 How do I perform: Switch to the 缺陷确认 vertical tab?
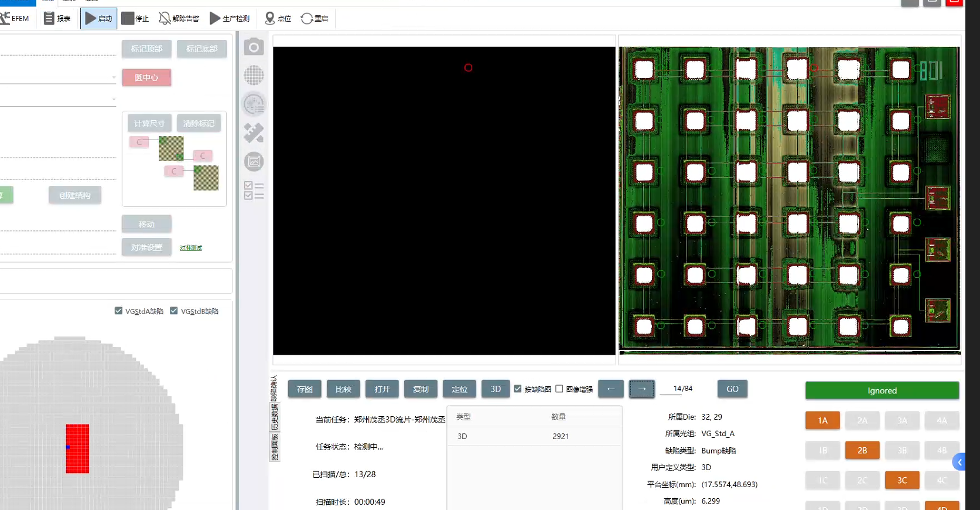pyautogui.click(x=274, y=388)
